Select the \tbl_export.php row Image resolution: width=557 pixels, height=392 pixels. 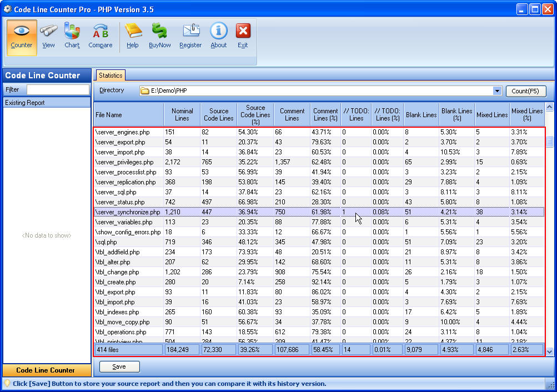(319, 292)
